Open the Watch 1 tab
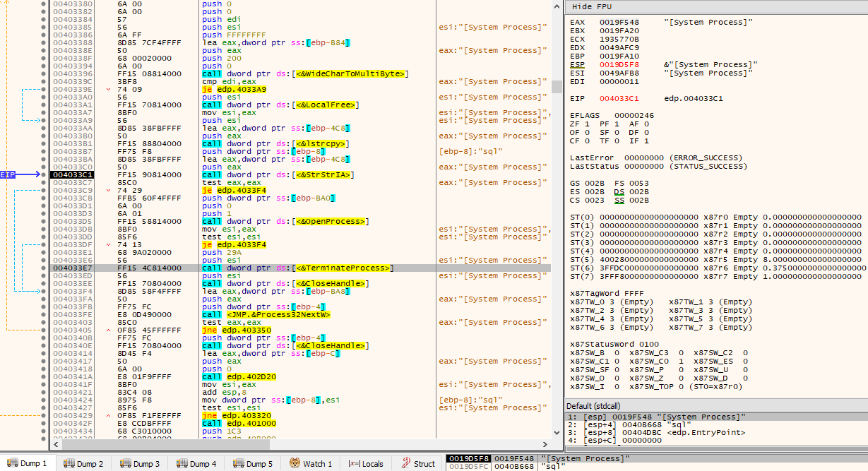 tap(310, 464)
